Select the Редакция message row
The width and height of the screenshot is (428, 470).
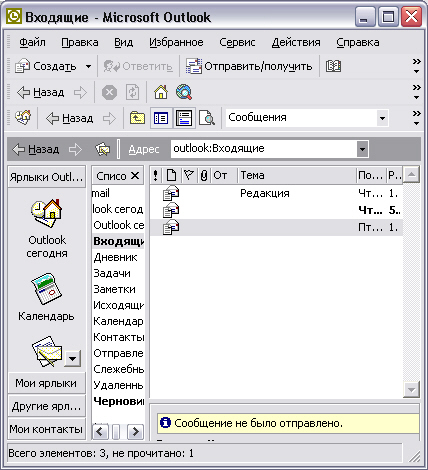[276, 193]
